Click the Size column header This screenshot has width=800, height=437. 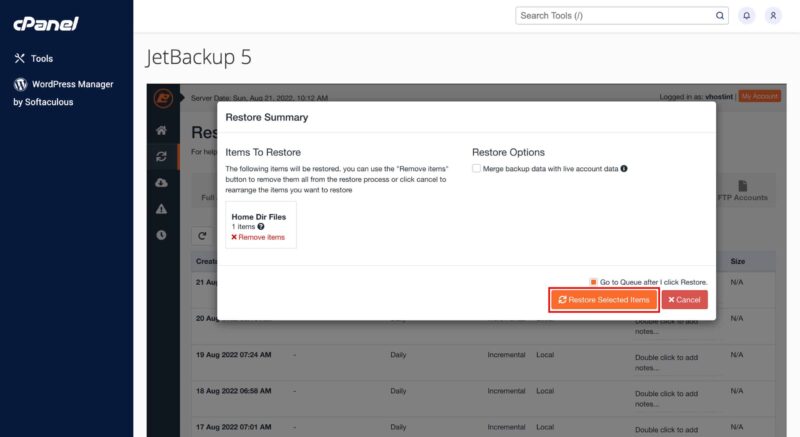tap(737, 261)
